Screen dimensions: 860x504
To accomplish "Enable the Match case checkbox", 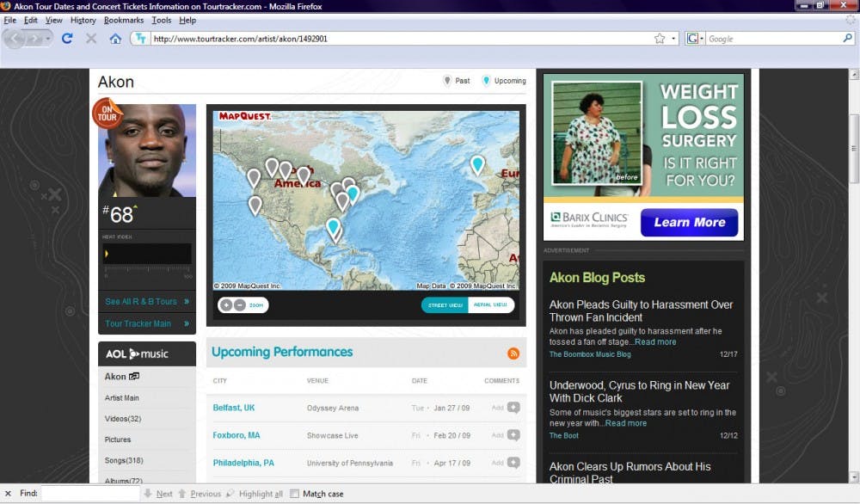I will [x=295, y=494].
